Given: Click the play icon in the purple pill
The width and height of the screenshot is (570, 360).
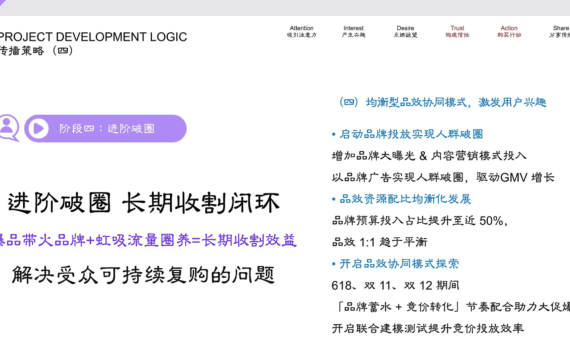Looking at the screenshot, I should click(x=39, y=128).
